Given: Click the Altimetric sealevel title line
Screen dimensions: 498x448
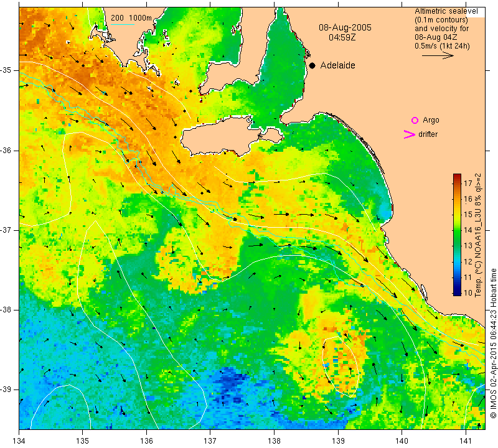Looking at the screenshot, I should pyautogui.click(x=446, y=11).
